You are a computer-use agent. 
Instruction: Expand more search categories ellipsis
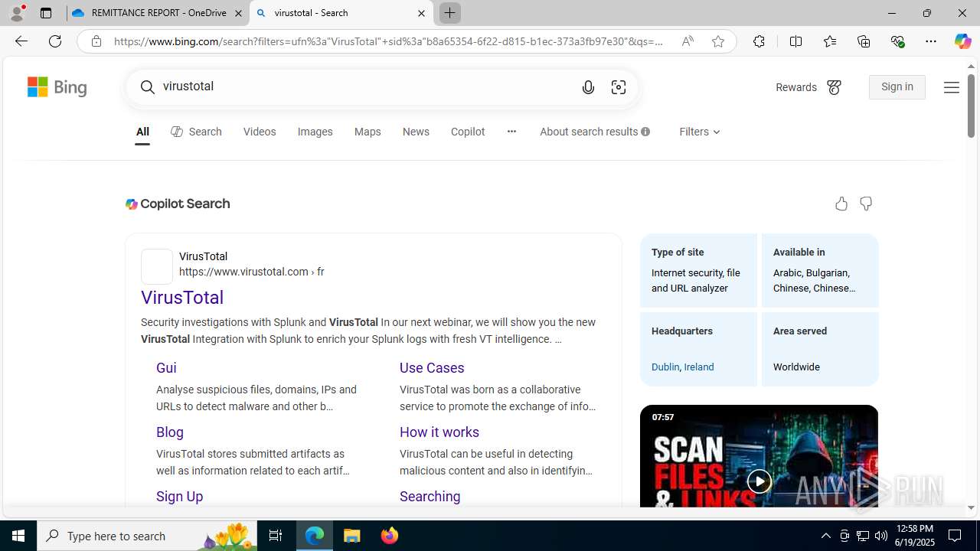(511, 132)
